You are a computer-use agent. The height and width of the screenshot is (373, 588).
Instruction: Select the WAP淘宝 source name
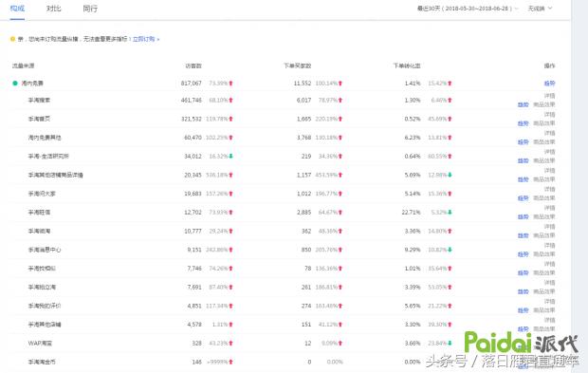[x=40, y=343]
